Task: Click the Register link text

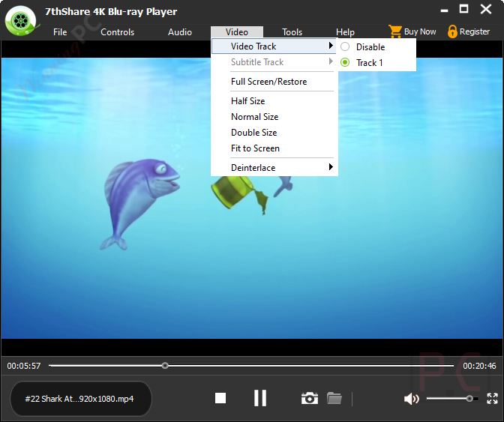Action: 475,31
